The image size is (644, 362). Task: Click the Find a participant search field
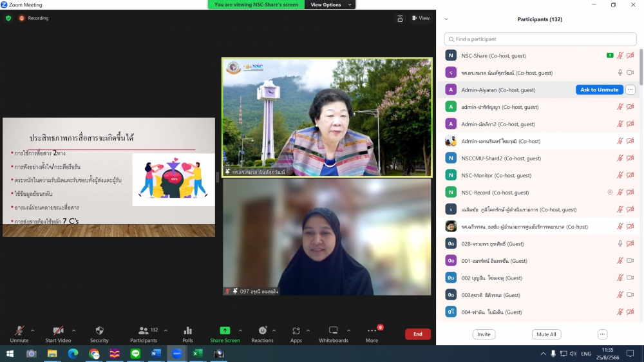[540, 39]
